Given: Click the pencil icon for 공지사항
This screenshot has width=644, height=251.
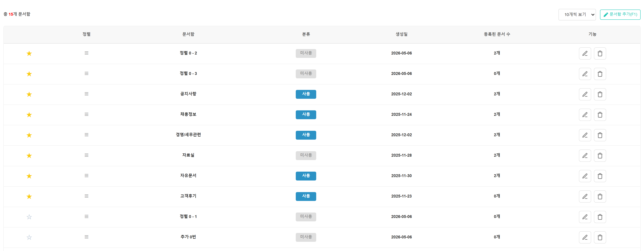Looking at the screenshot, I should [x=585, y=94].
